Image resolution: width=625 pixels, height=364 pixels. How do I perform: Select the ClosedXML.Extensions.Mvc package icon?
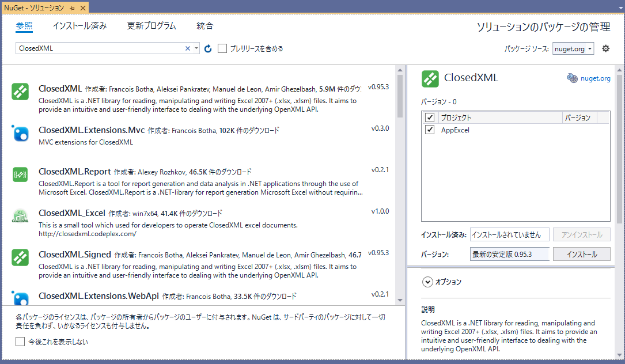click(20, 133)
